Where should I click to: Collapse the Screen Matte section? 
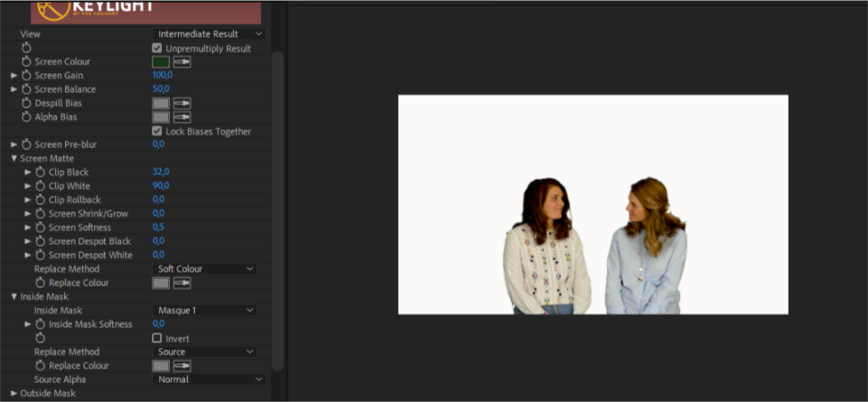pyautogui.click(x=14, y=159)
